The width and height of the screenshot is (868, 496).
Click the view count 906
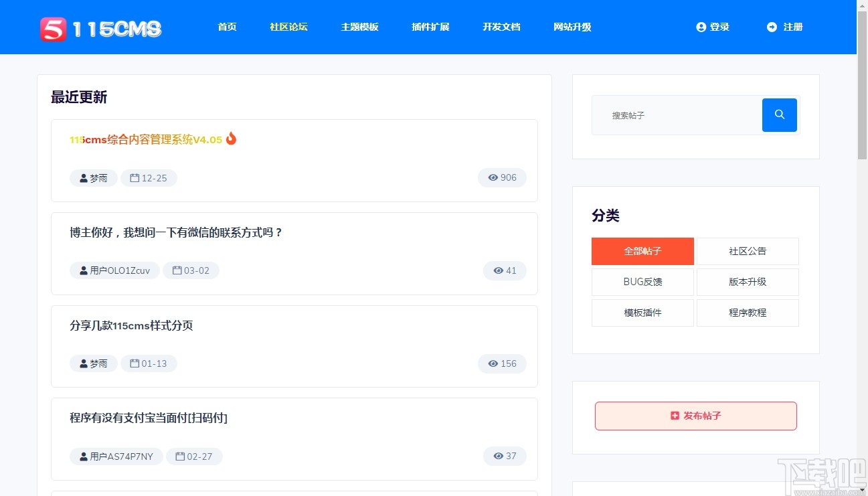tap(509, 178)
